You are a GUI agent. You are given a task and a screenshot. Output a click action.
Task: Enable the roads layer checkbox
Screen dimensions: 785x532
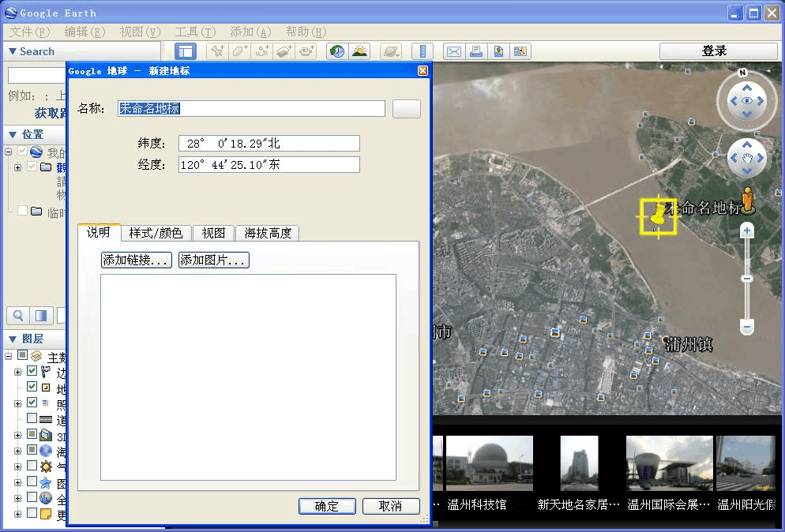(32, 418)
